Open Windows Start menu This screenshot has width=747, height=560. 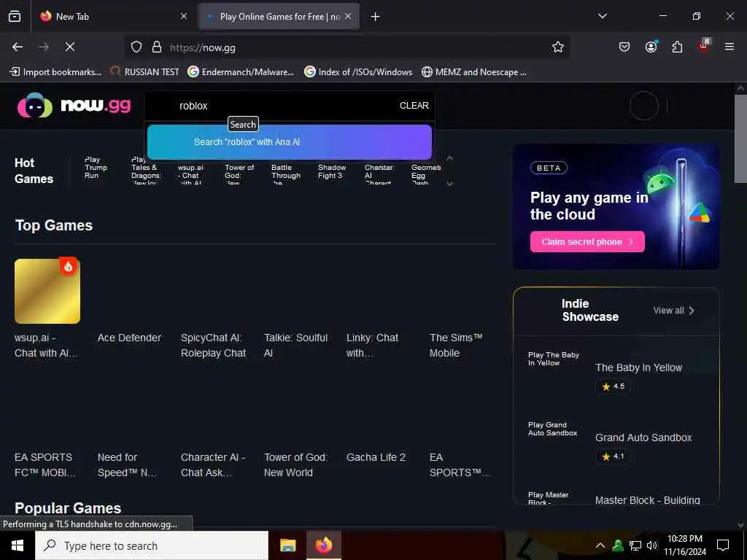point(18,545)
